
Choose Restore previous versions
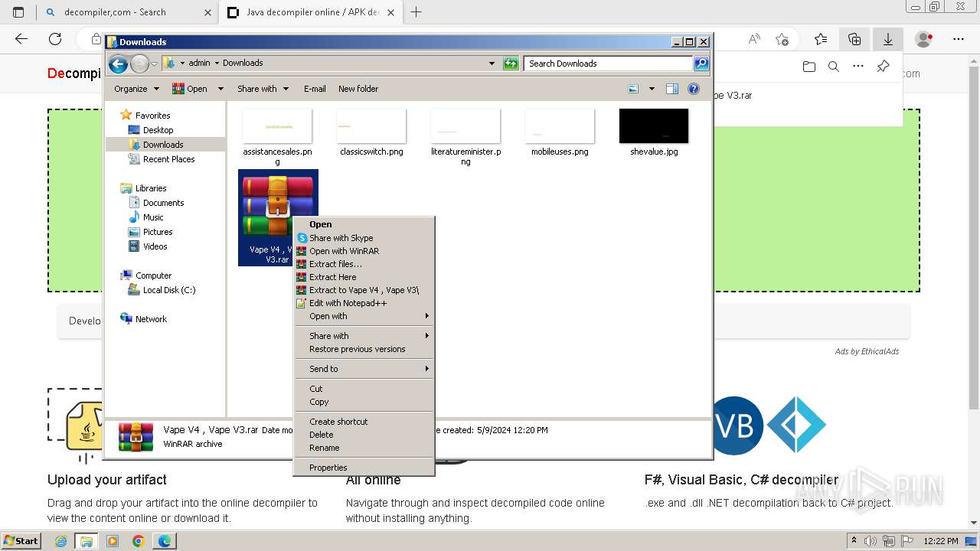point(364,349)
